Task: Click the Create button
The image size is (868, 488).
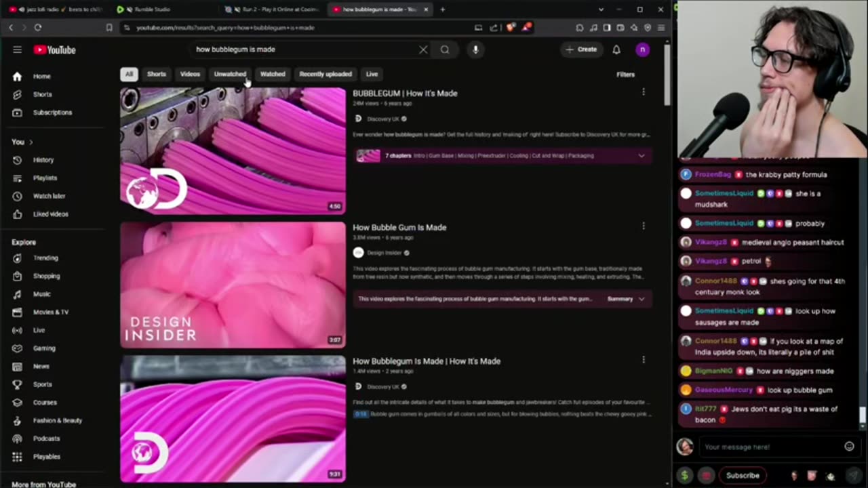Action: tap(582, 49)
